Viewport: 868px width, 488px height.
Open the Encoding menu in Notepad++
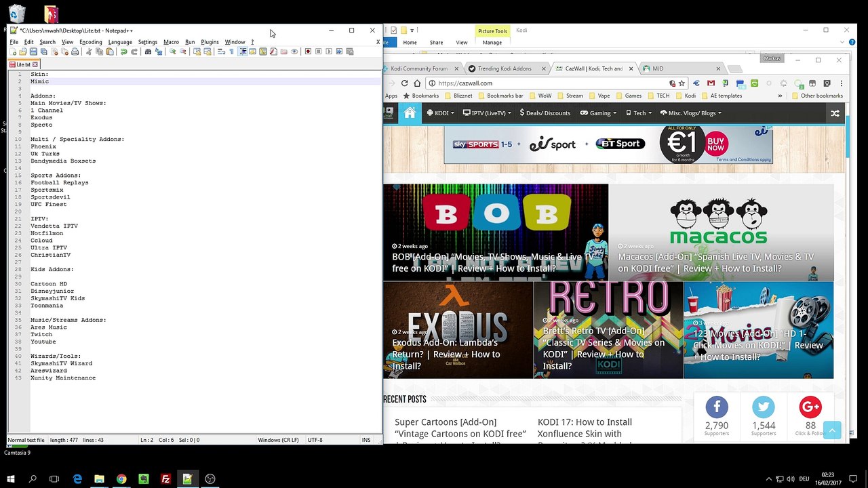click(90, 42)
